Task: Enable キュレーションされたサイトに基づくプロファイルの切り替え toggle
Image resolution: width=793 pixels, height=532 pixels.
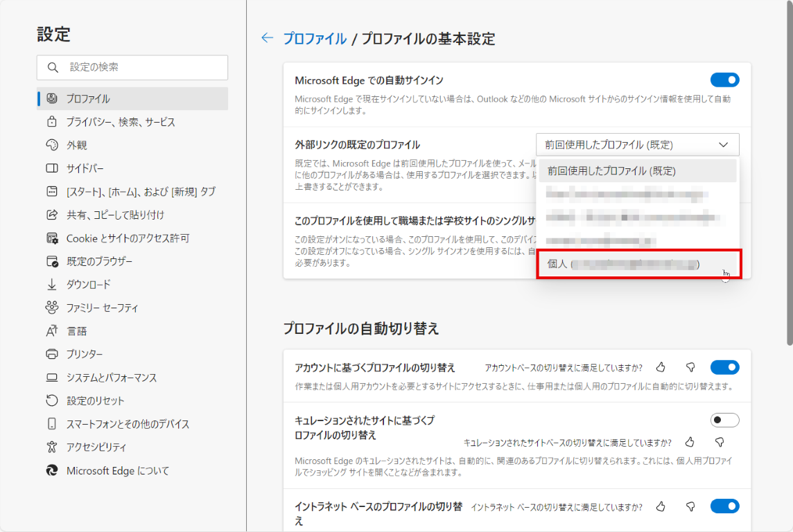Action: [x=725, y=420]
